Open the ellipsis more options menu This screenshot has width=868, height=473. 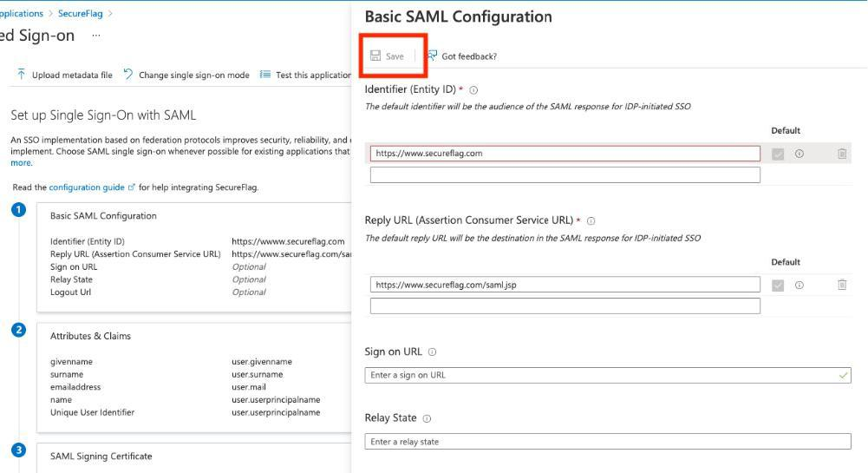coord(96,36)
